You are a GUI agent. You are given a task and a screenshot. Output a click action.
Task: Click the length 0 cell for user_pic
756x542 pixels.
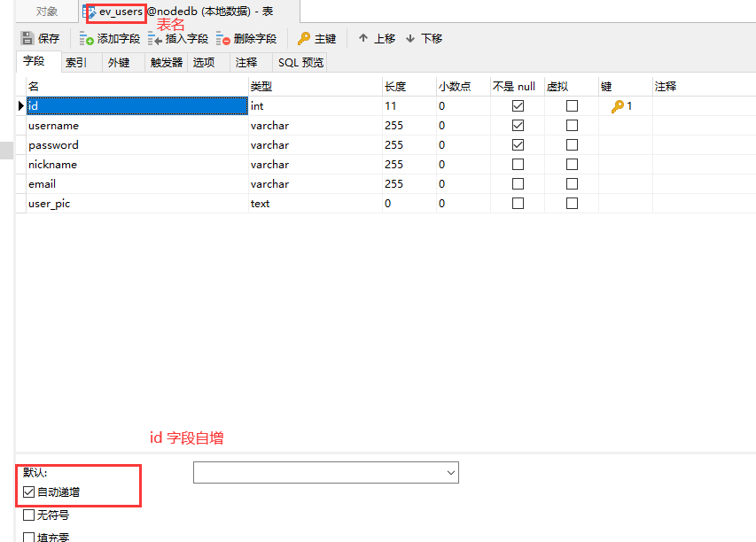[x=409, y=204]
